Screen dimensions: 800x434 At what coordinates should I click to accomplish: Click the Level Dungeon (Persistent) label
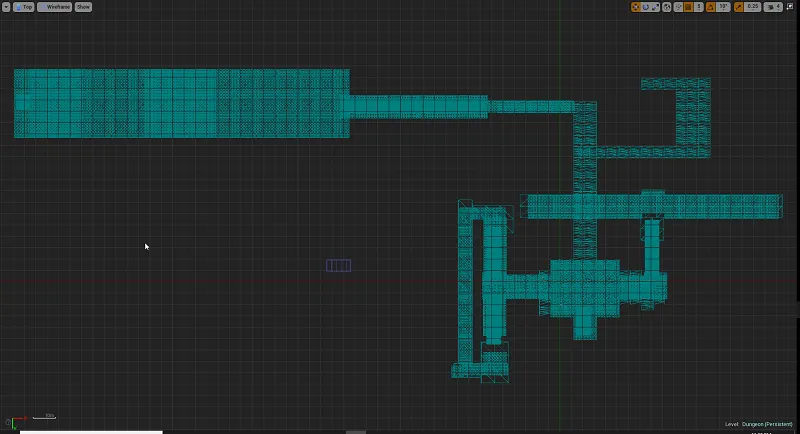[759, 424]
